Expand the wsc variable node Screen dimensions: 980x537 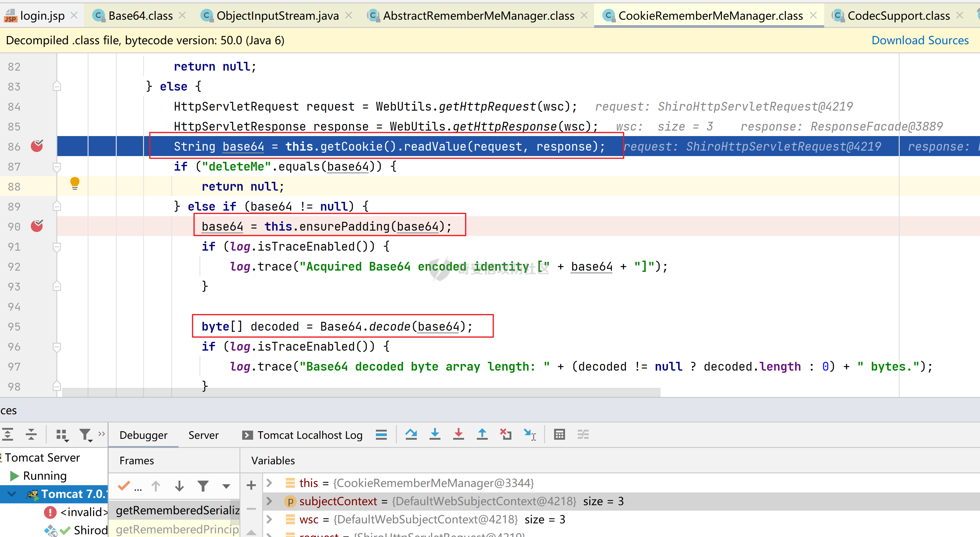pos(269,519)
